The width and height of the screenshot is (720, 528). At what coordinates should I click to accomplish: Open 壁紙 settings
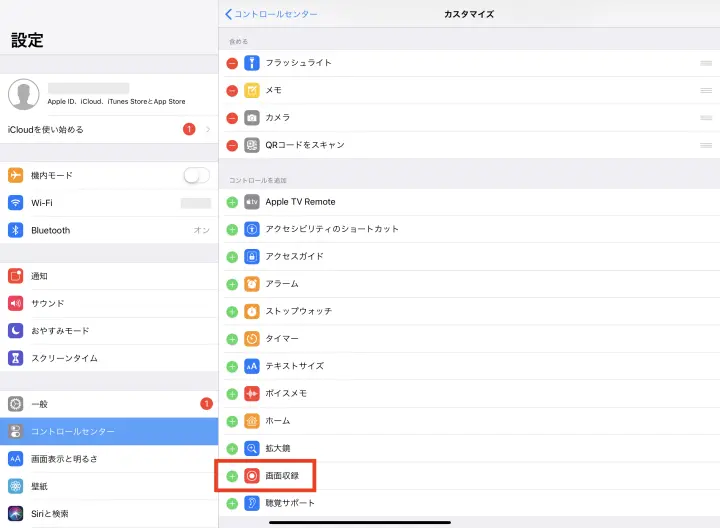[109, 486]
